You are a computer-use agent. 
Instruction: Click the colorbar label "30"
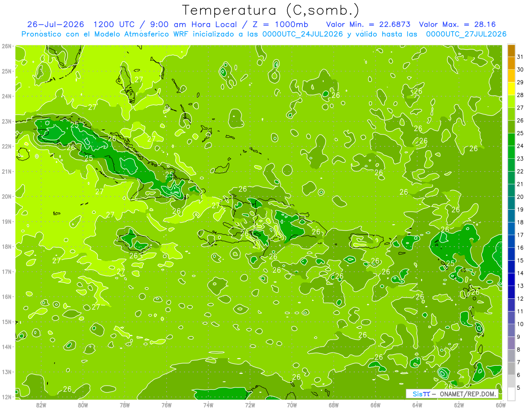point(520,70)
